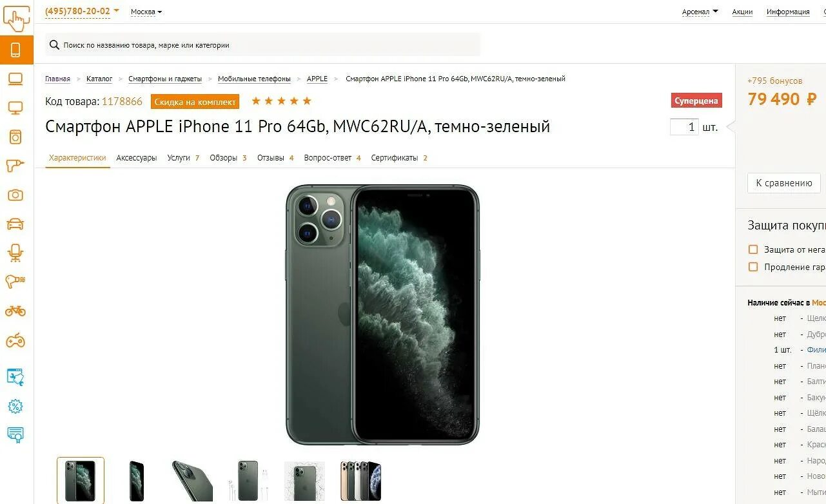The image size is (826, 504).
Task: Tick the 'Продление гара…' checkbox
Action: click(752, 267)
